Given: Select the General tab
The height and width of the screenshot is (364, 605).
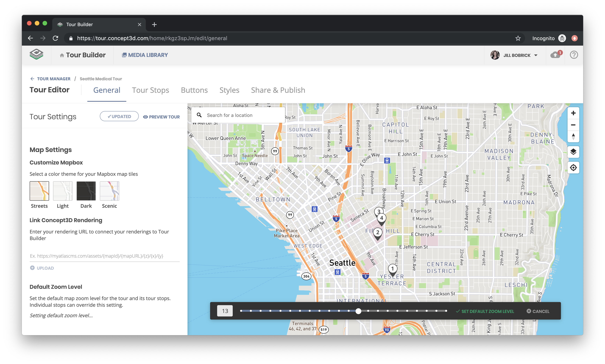Looking at the screenshot, I should [107, 90].
